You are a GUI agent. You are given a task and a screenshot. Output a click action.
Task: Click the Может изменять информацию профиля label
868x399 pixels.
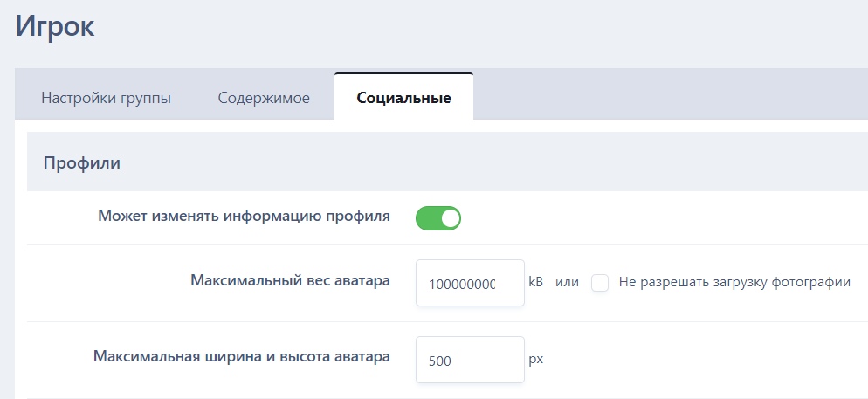(x=244, y=216)
